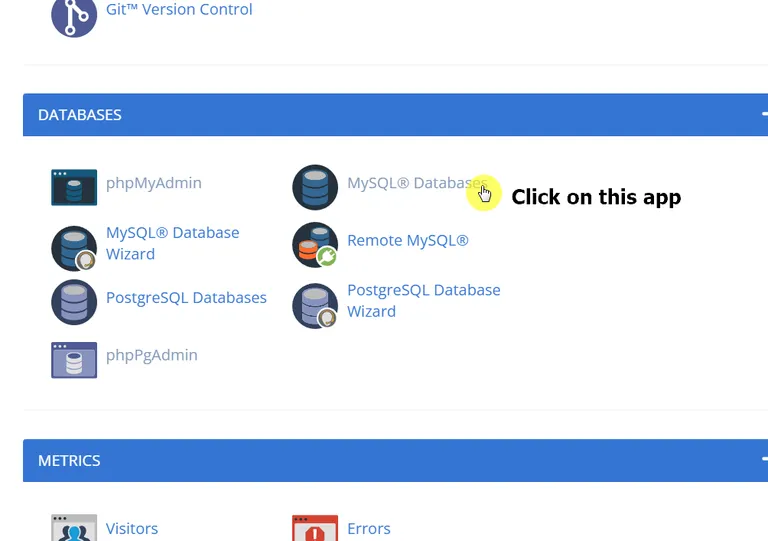Open the Errors link
Image resolution: width=768 pixels, height=541 pixels.
[369, 529]
